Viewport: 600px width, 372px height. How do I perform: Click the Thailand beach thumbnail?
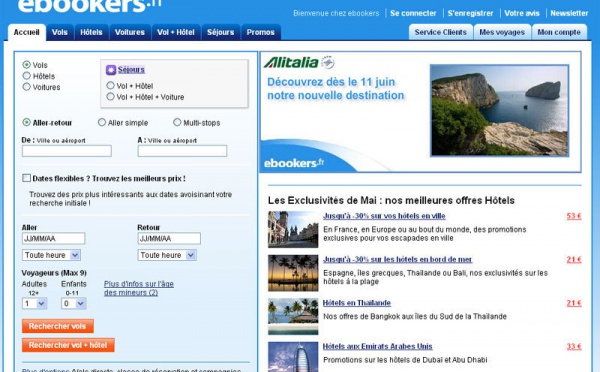click(293, 317)
